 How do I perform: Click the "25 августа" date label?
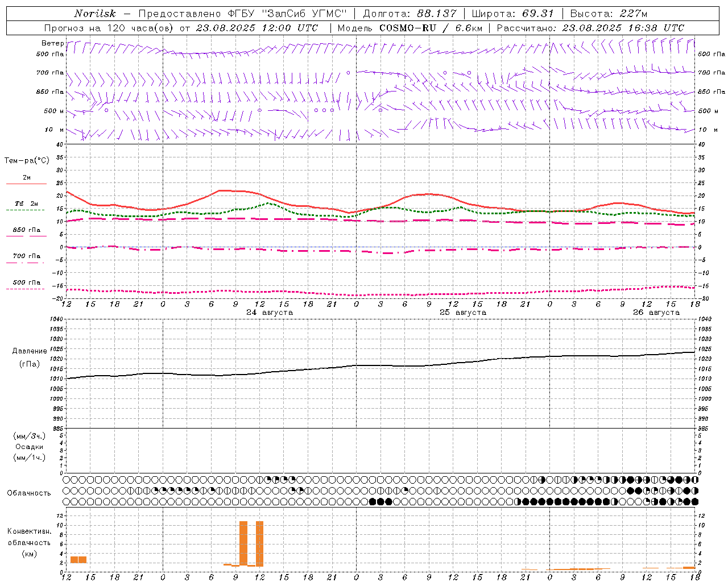(x=463, y=313)
